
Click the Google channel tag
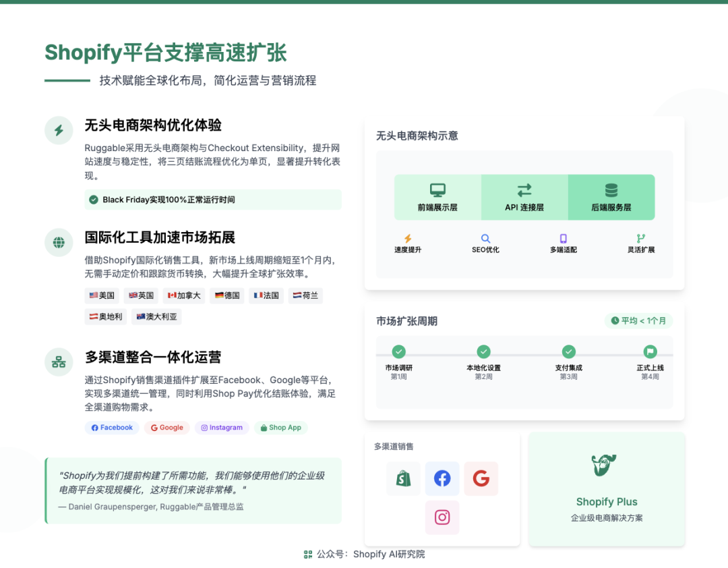click(x=166, y=428)
